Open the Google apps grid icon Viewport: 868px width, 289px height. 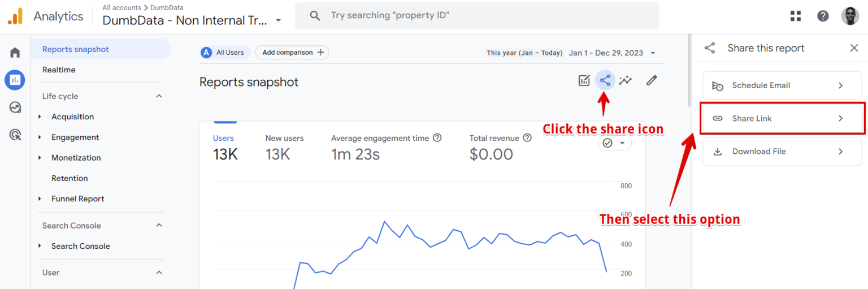tap(796, 16)
